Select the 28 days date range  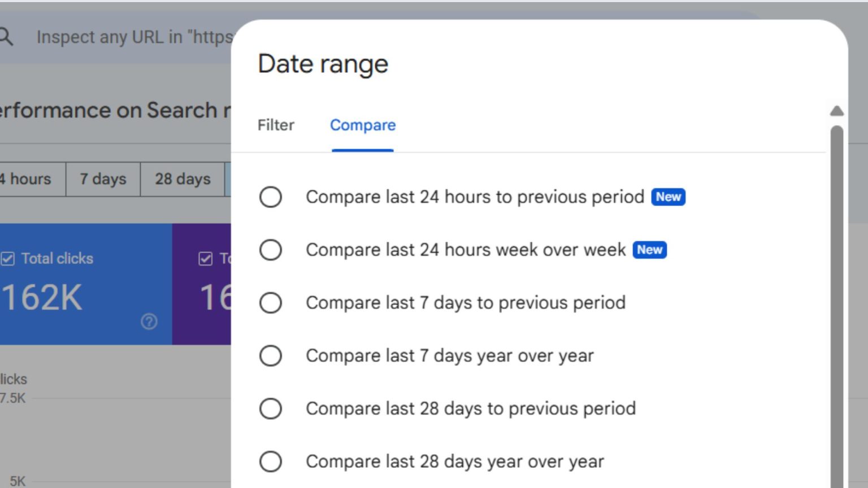tap(182, 179)
